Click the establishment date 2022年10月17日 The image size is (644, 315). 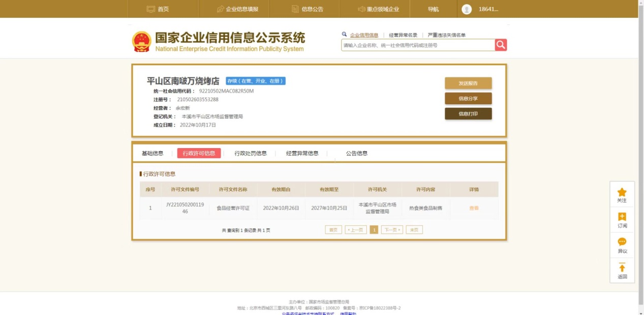coord(198,125)
